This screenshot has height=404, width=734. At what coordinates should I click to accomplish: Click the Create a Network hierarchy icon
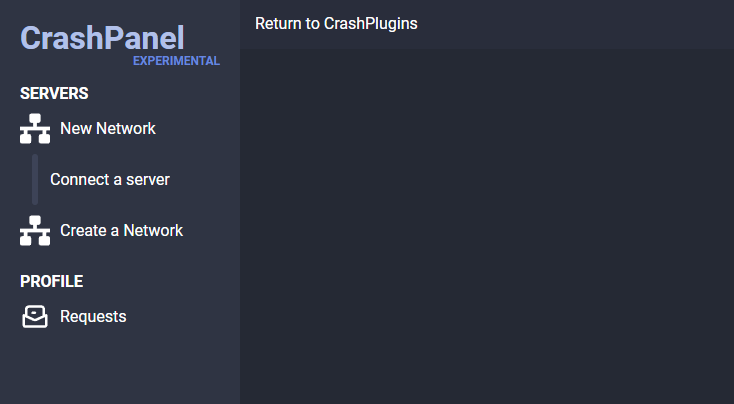point(35,230)
